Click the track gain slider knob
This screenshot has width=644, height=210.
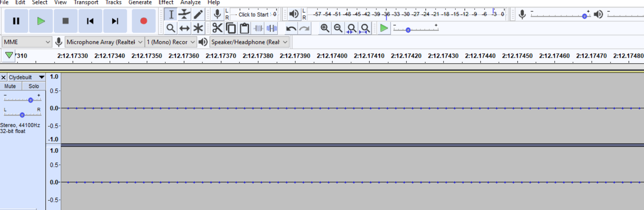(x=30, y=100)
